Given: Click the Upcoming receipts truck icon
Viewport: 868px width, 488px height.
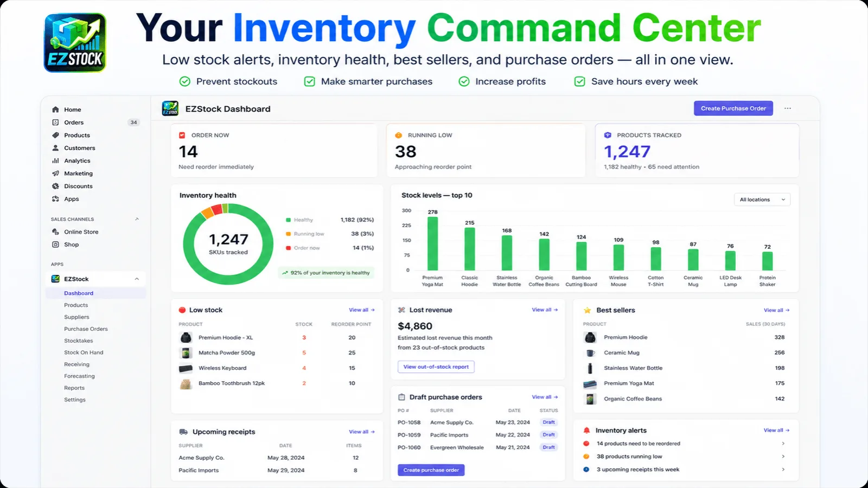Looking at the screenshot, I should pyautogui.click(x=183, y=432).
